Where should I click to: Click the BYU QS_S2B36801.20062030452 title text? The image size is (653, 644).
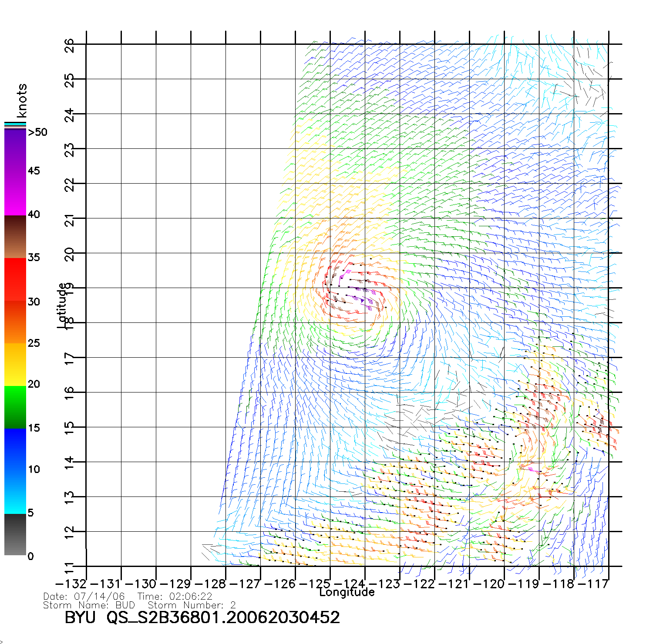(x=202, y=617)
